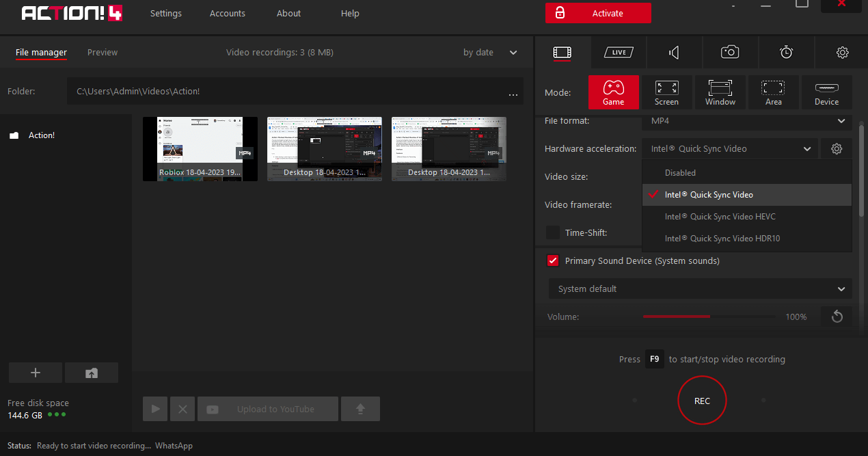Choose Intel Quick Sync Video HDR10 option
The image size is (868, 456).
tap(747, 239)
